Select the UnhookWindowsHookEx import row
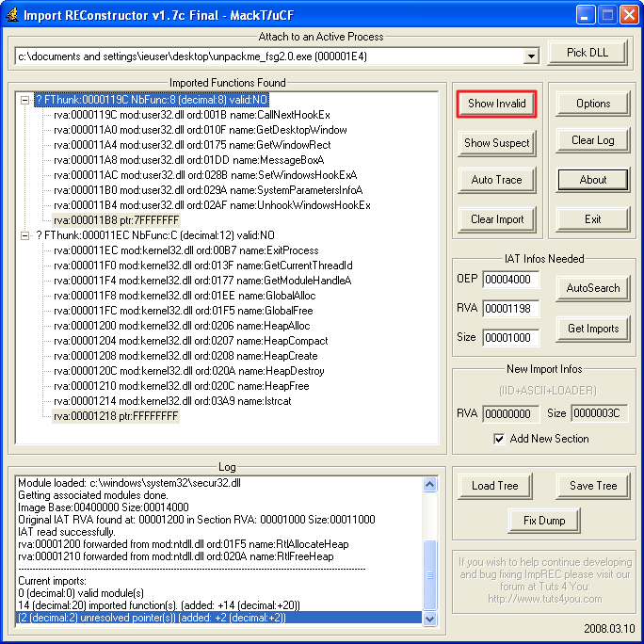The image size is (644, 644). pyautogui.click(x=212, y=205)
